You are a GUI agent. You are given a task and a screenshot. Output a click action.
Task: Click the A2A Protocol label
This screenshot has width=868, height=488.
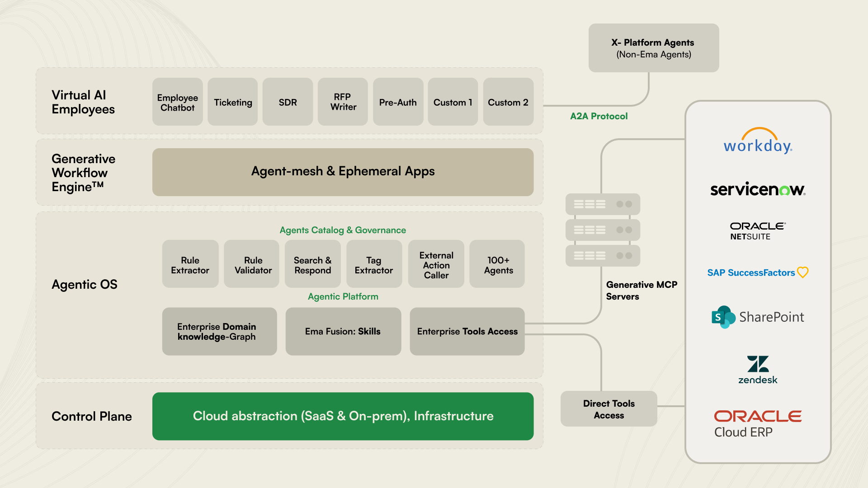[x=599, y=116]
